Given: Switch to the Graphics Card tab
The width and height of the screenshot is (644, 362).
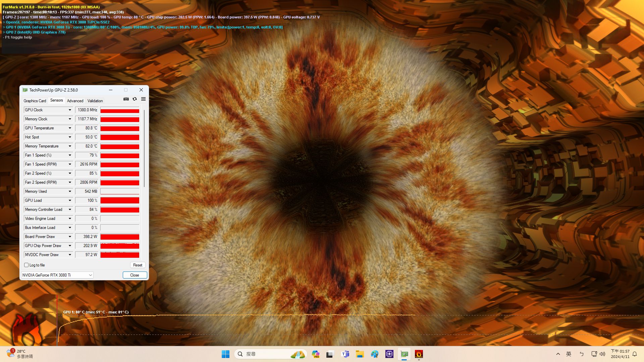Looking at the screenshot, I should coord(35,101).
